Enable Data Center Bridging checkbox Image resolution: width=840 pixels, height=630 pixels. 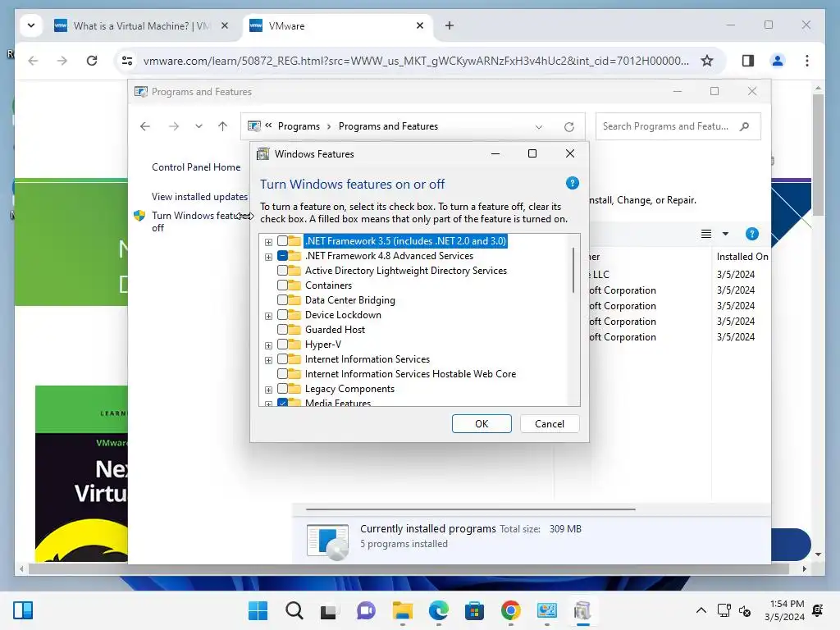click(x=282, y=300)
